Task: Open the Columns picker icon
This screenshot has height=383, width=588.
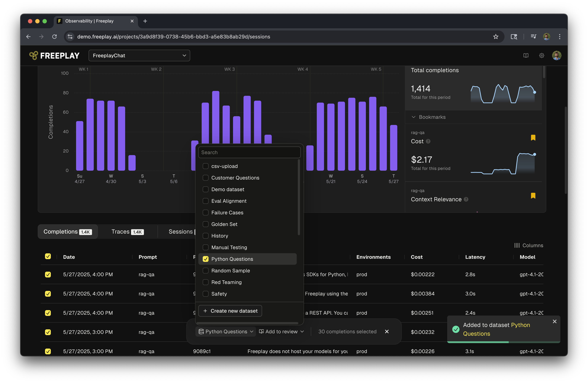Action: (517, 245)
